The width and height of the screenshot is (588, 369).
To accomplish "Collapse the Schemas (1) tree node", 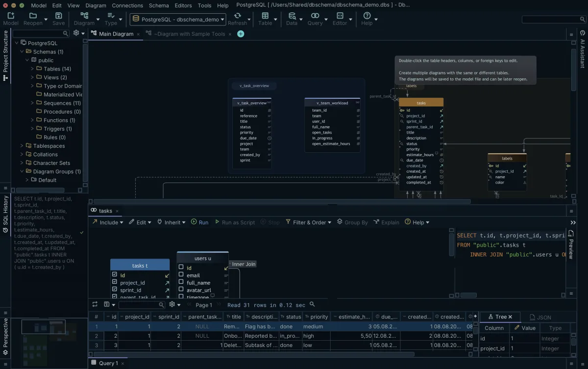I will (x=22, y=51).
